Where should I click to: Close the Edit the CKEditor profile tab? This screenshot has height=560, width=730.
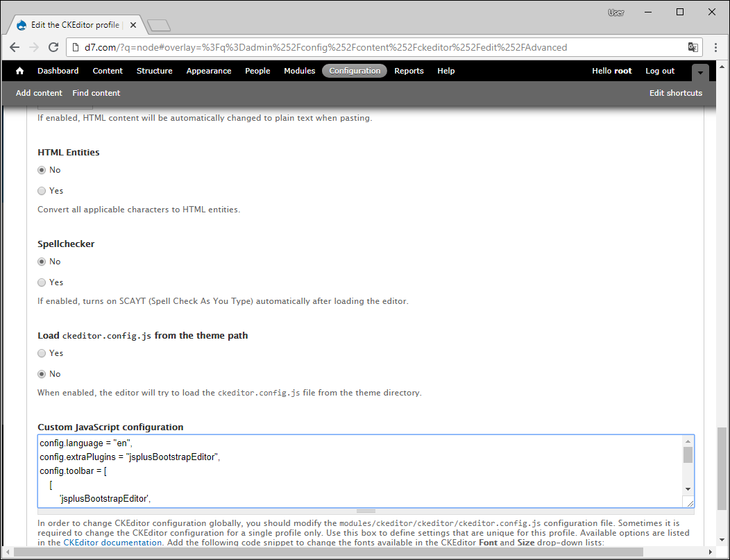point(133,25)
